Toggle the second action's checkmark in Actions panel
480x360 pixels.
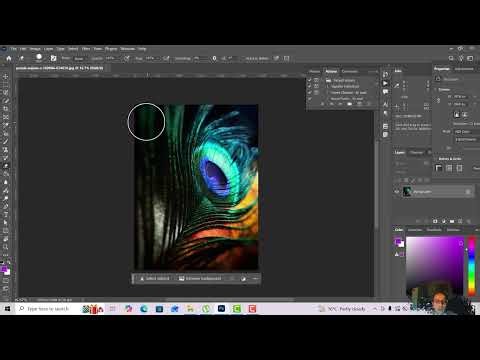310,86
